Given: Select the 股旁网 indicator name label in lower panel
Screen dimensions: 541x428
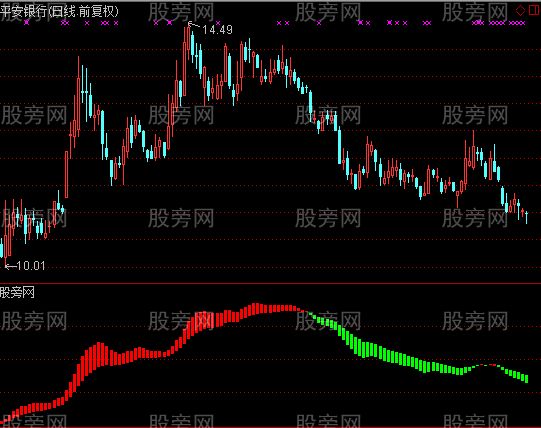Looking at the screenshot, I should coord(17,293).
